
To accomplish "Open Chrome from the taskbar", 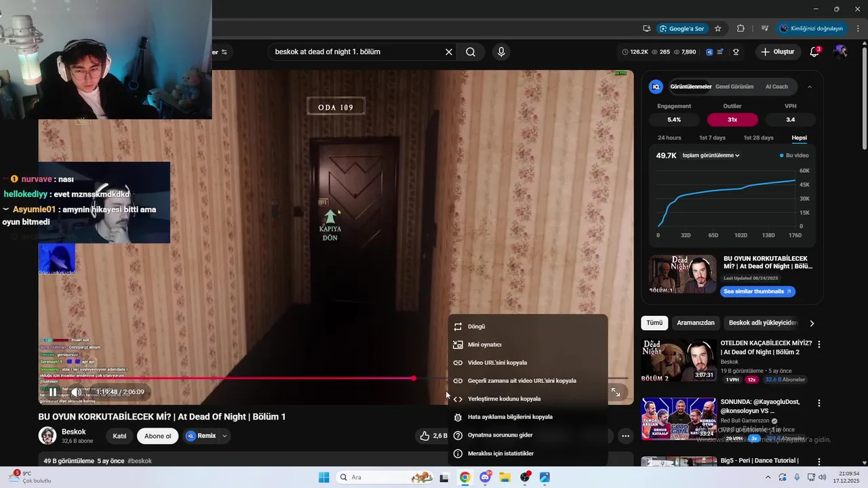I will [465, 477].
